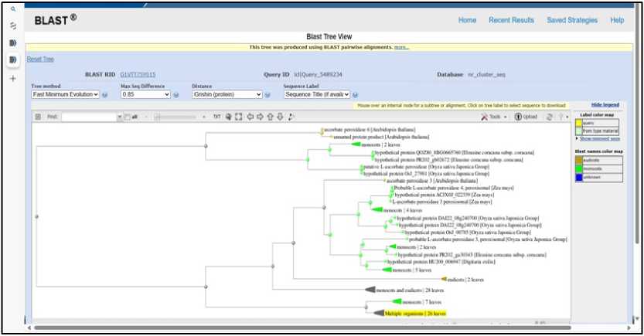Click help icon beside Max Seq Difference
Screen dimensions: 644x336
[175, 95]
